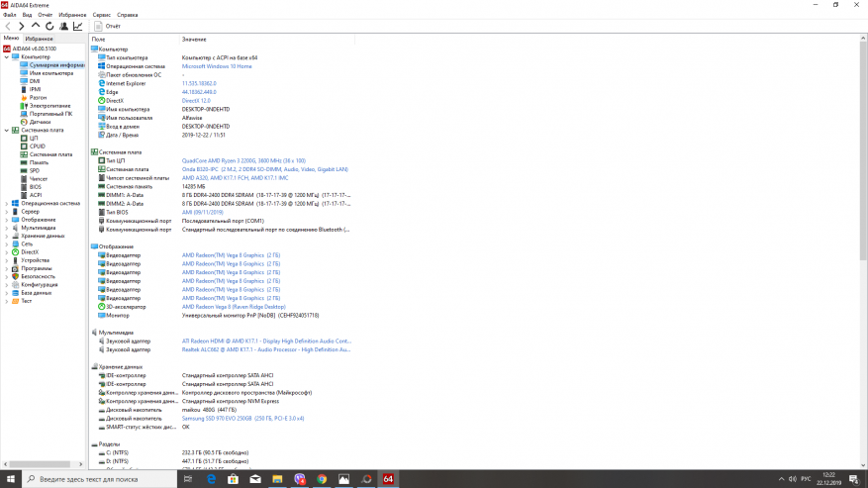Open the Устройства tree item icon
The height and width of the screenshot is (488, 868).
(x=16, y=260)
